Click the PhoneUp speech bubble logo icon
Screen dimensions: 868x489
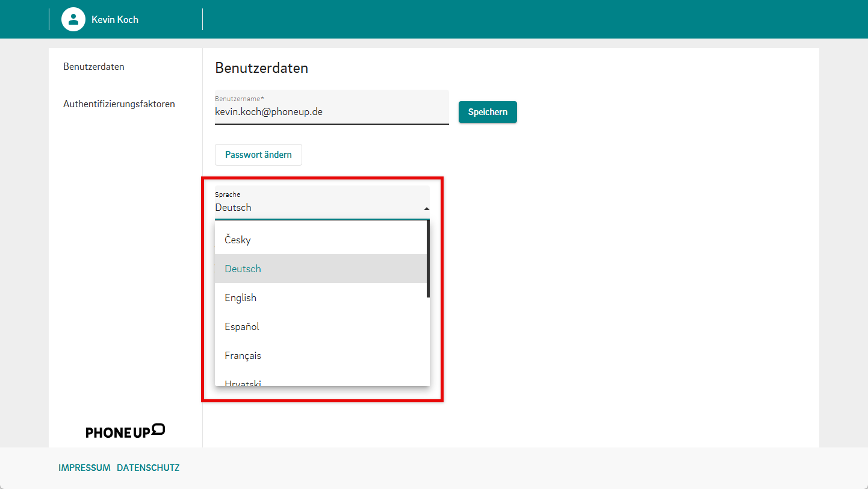point(158,429)
